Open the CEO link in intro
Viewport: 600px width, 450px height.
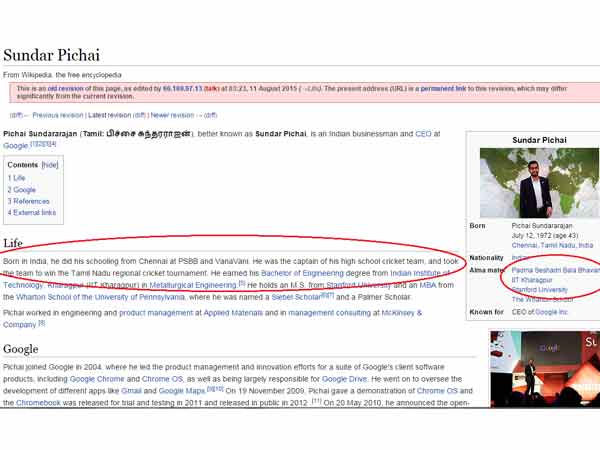422,133
